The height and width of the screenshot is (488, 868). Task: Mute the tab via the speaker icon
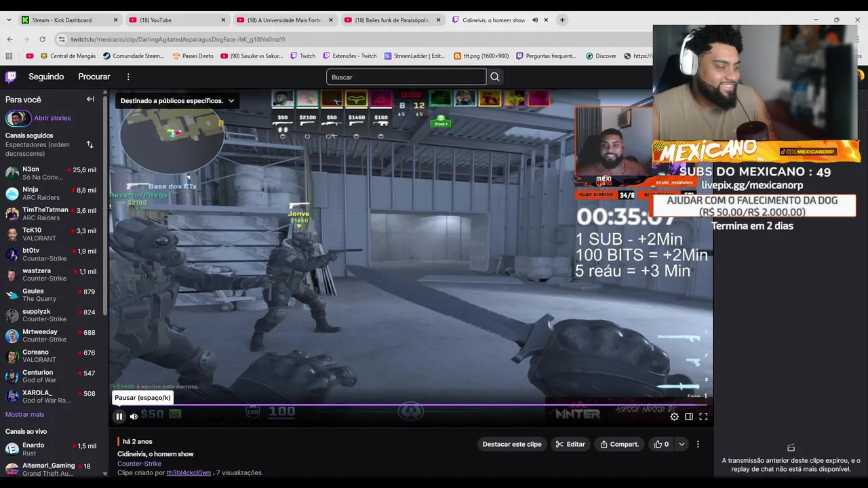point(535,20)
